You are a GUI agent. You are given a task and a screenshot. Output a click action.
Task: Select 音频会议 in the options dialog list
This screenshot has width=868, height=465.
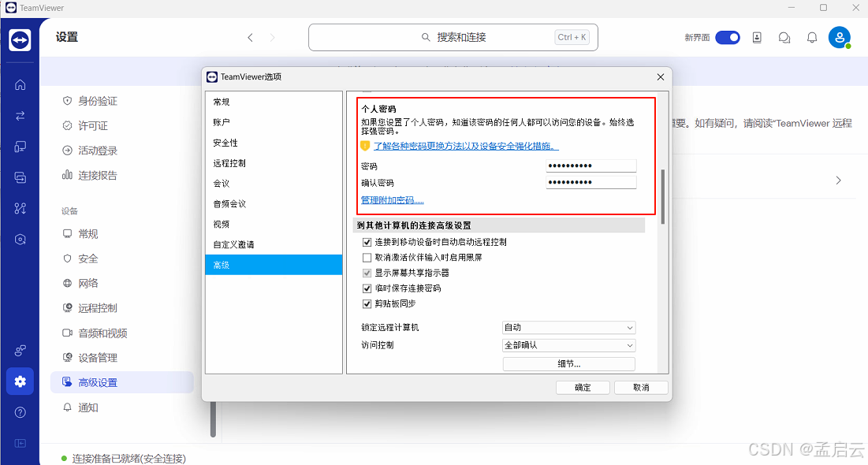pyautogui.click(x=274, y=203)
